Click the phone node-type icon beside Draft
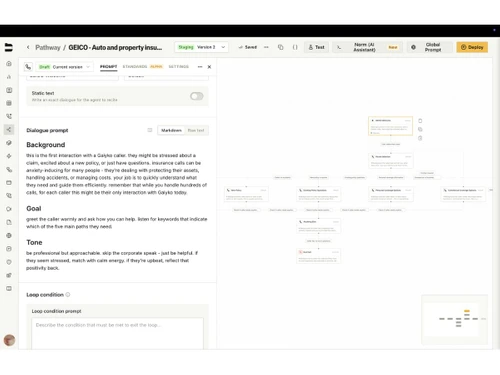The height and width of the screenshot is (375, 500). click(x=28, y=67)
